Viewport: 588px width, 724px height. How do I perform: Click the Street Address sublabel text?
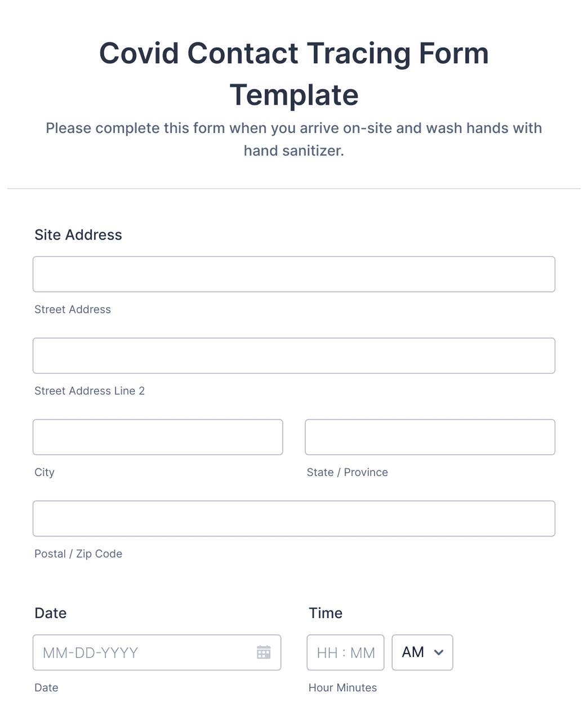(73, 309)
